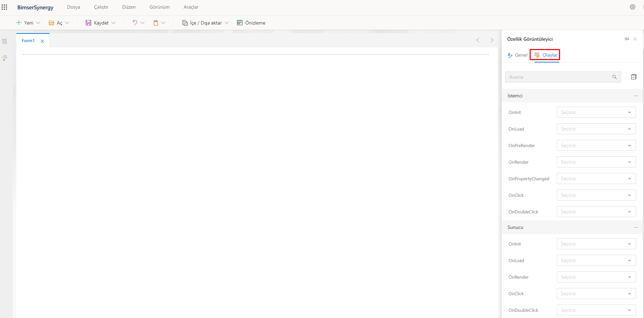
Task: Click the Önizleme button label
Action: tap(255, 23)
